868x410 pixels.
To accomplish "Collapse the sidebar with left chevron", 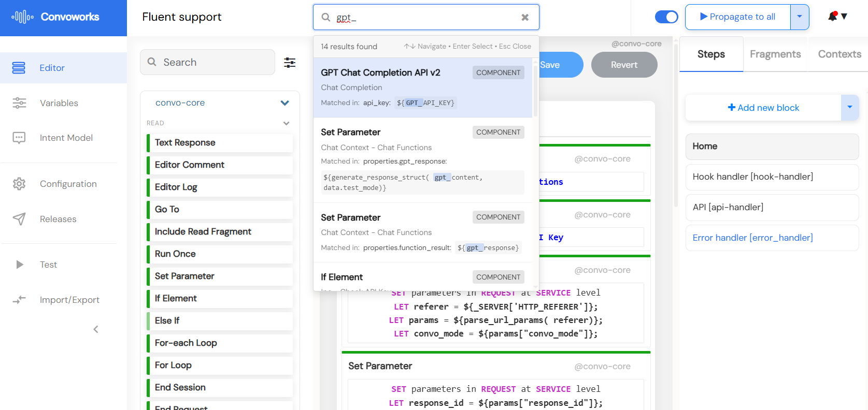I will coord(96,329).
